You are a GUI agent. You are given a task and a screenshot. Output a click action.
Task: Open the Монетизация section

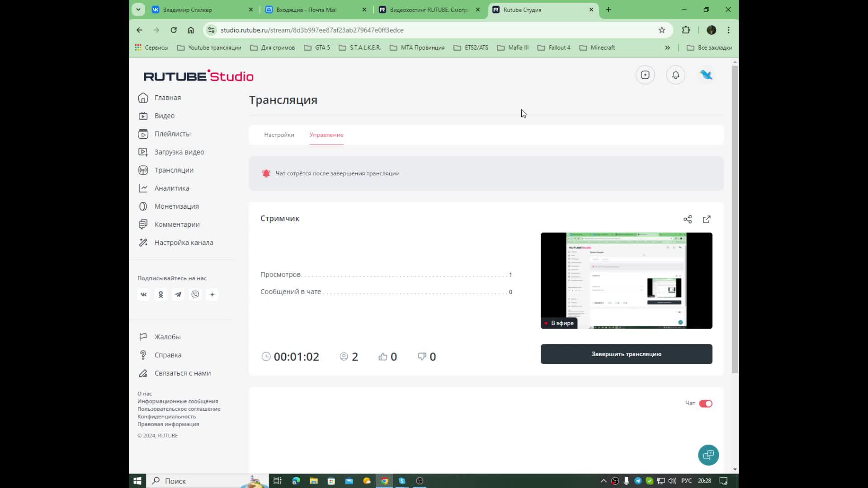click(169, 206)
